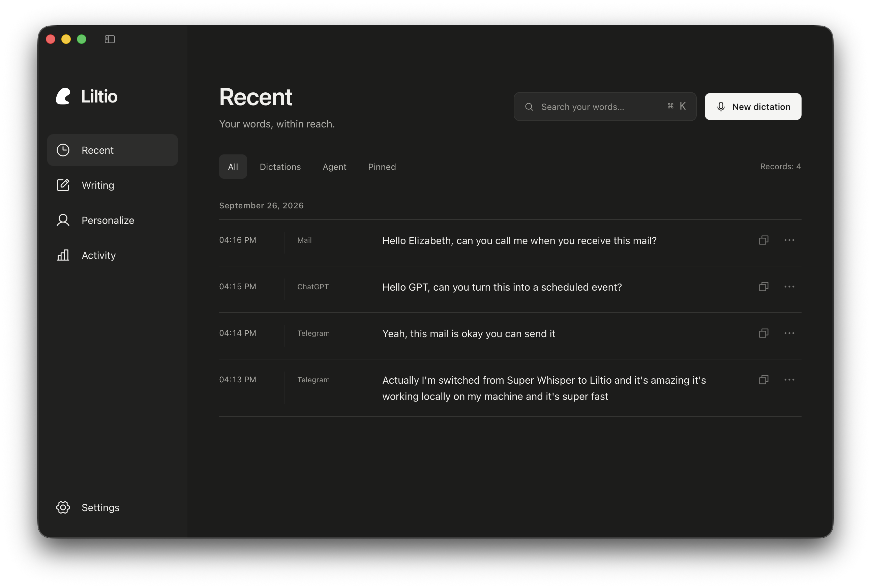The height and width of the screenshot is (588, 871).
Task: Open the Writing section
Action: [x=113, y=185]
